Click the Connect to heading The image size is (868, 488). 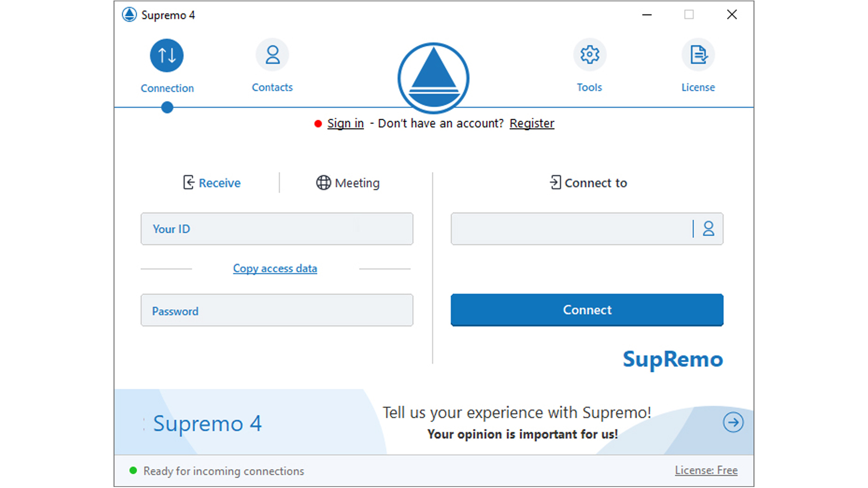[x=589, y=183]
